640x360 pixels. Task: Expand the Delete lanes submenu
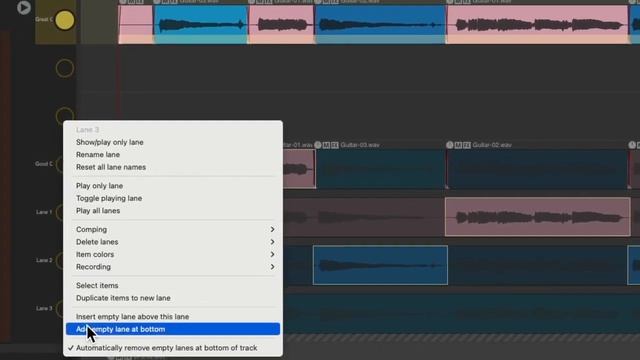coord(173,242)
